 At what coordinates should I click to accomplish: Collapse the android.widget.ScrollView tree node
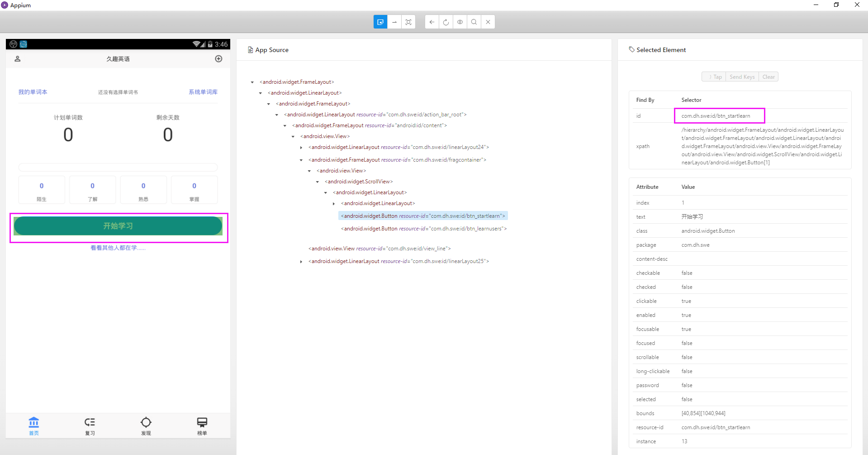318,182
